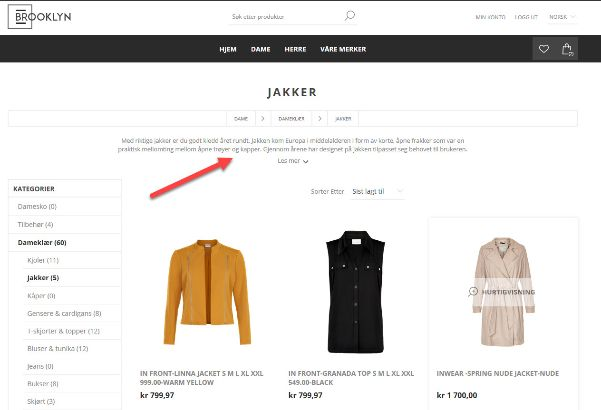Open the Herre menu item
Screen dimensions: 601x410
tap(295, 49)
